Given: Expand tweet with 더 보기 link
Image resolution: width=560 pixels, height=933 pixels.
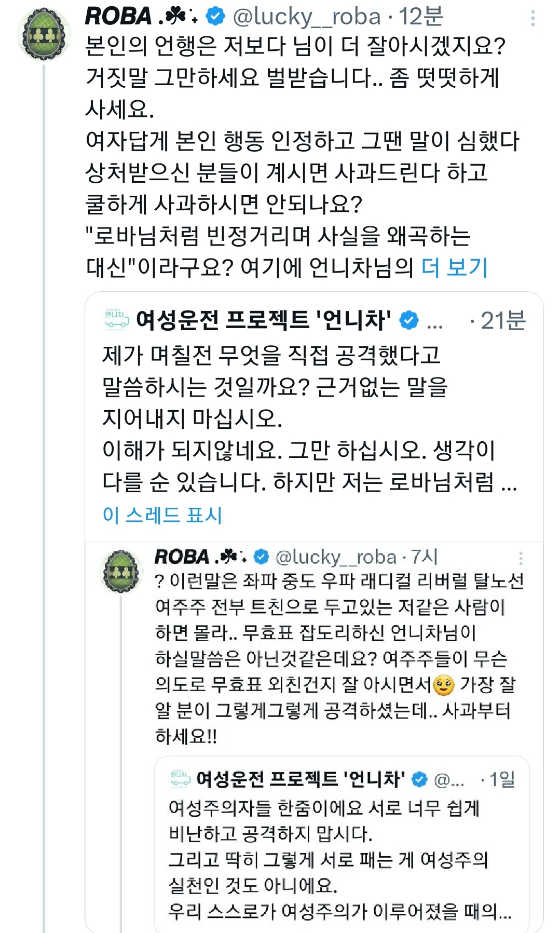Looking at the screenshot, I should tap(455, 267).
